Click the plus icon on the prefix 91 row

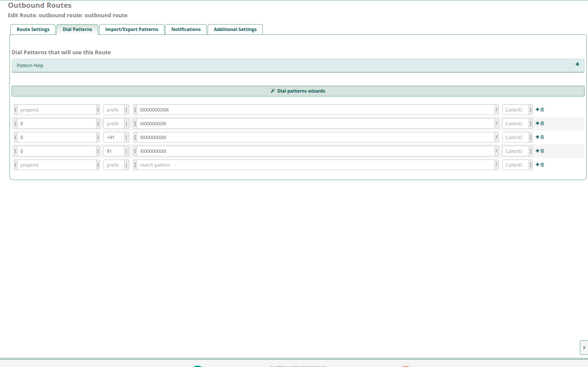537,151
